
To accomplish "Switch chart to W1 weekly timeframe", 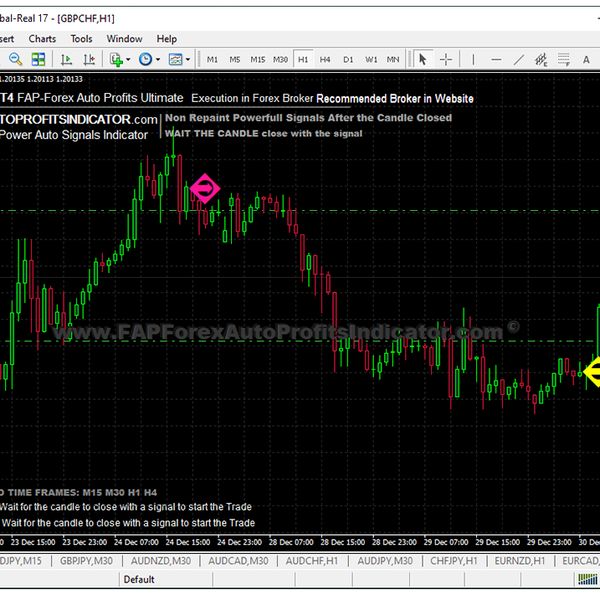I will point(371,59).
